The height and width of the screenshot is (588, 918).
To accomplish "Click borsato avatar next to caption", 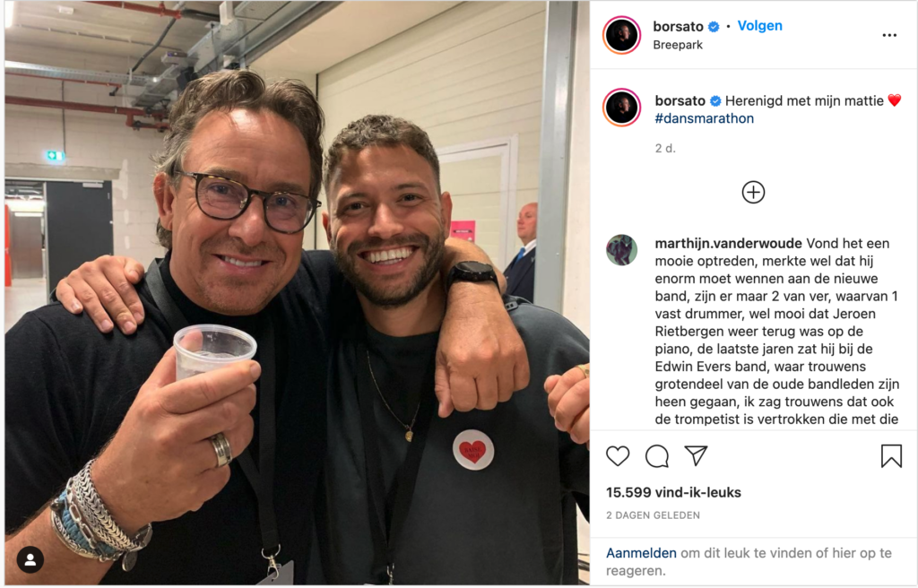I will [x=622, y=108].
